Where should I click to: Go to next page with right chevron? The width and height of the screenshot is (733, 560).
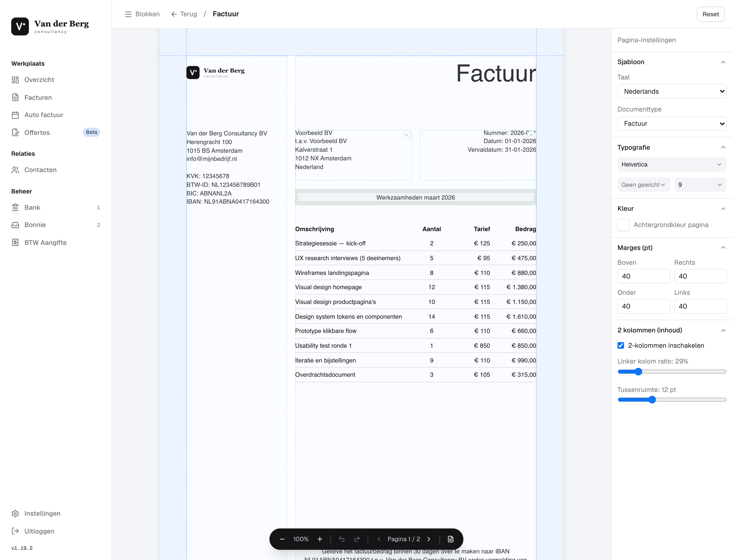[x=429, y=539]
